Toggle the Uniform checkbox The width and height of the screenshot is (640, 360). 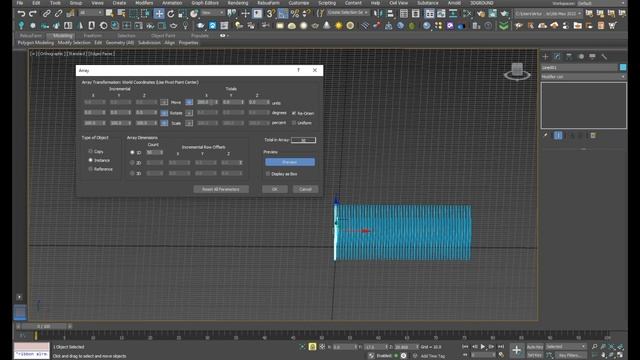(x=294, y=122)
